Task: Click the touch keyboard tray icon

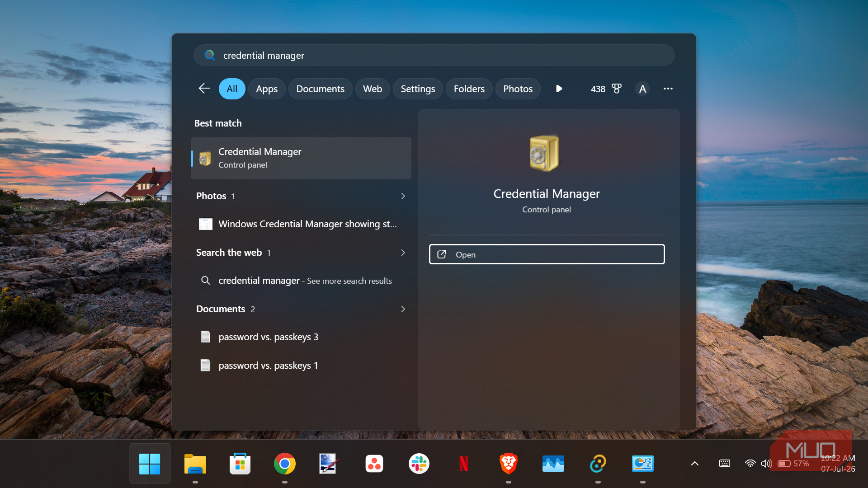Action: click(x=724, y=464)
